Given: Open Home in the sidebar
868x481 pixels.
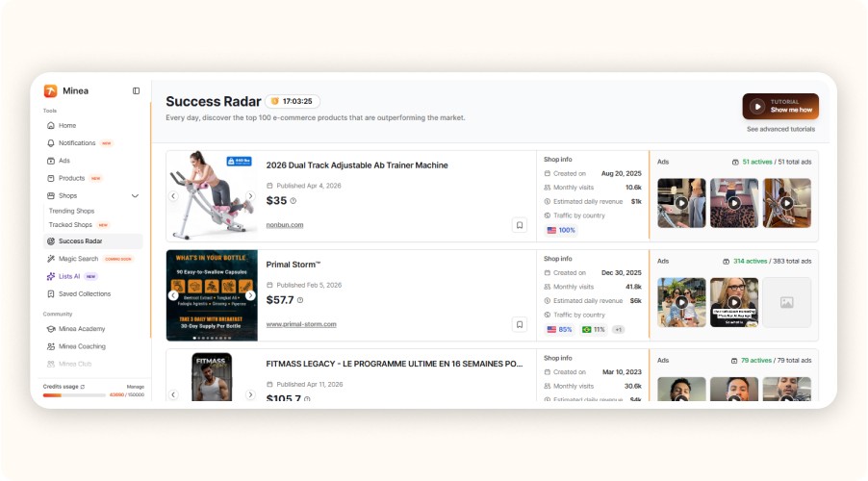Looking at the screenshot, I should 67,126.
